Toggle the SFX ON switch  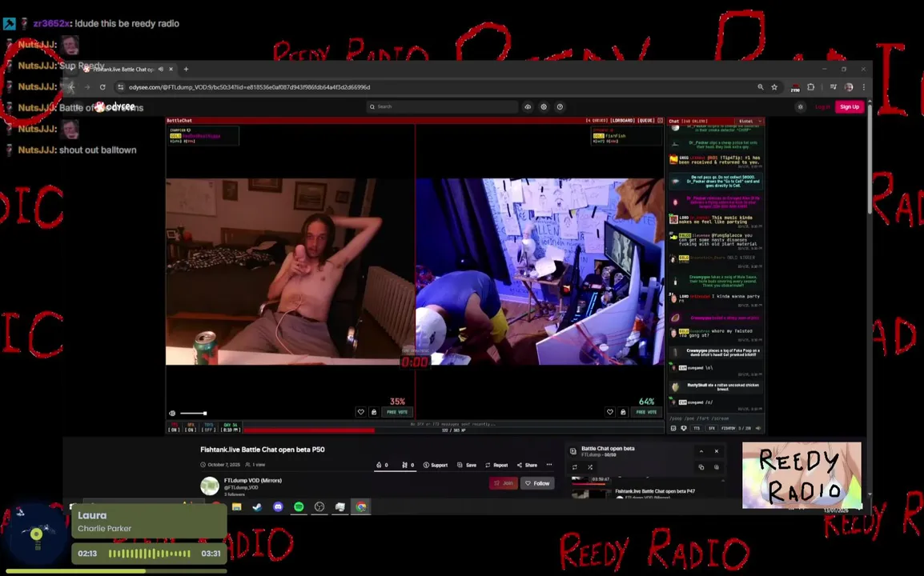tap(191, 427)
